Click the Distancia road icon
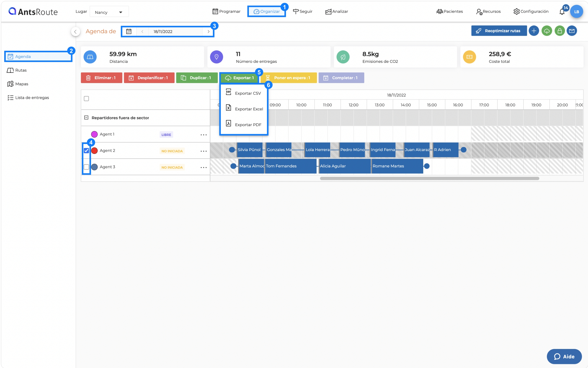The image size is (588, 368). tap(90, 57)
